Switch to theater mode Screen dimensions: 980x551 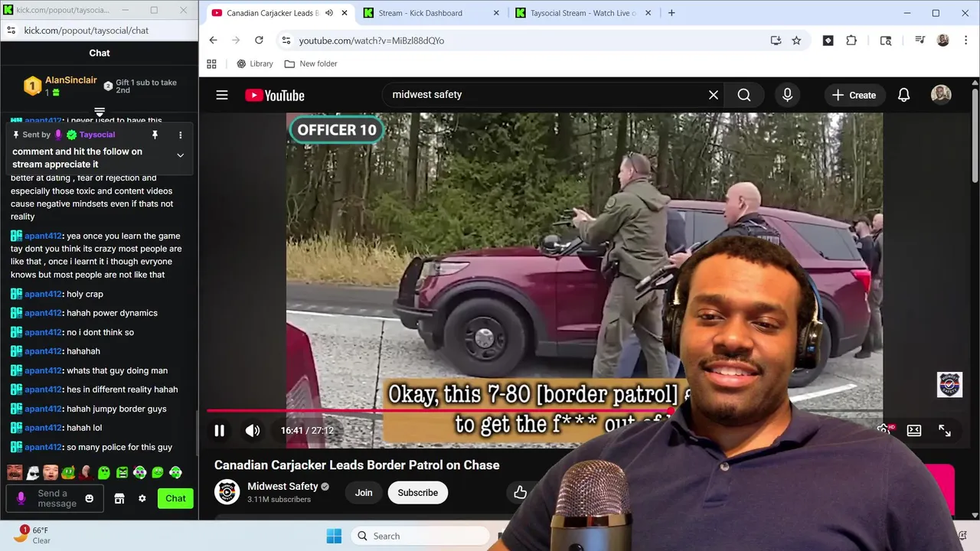pyautogui.click(x=914, y=431)
